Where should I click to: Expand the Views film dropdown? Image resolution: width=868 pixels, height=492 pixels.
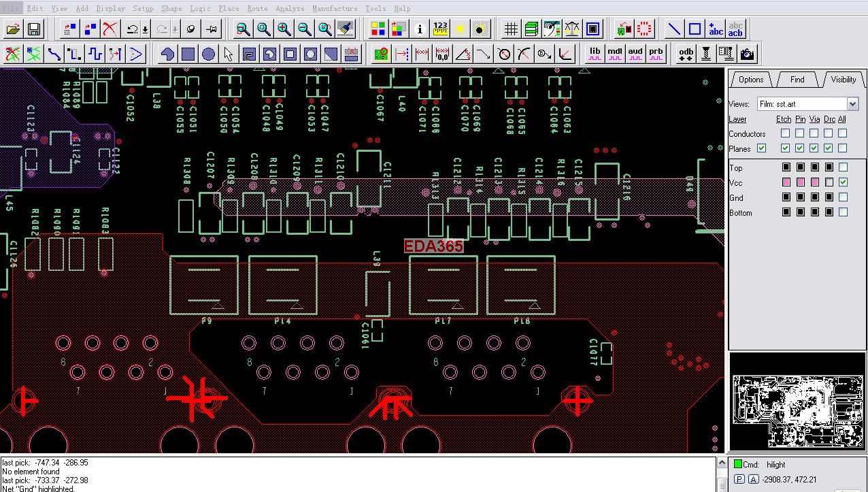(852, 103)
